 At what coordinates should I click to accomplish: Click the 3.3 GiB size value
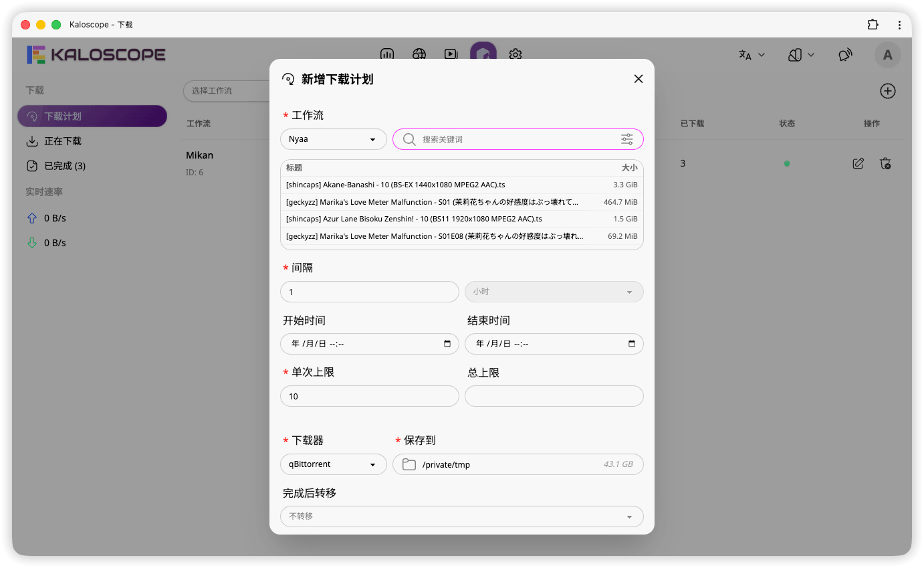pos(625,185)
